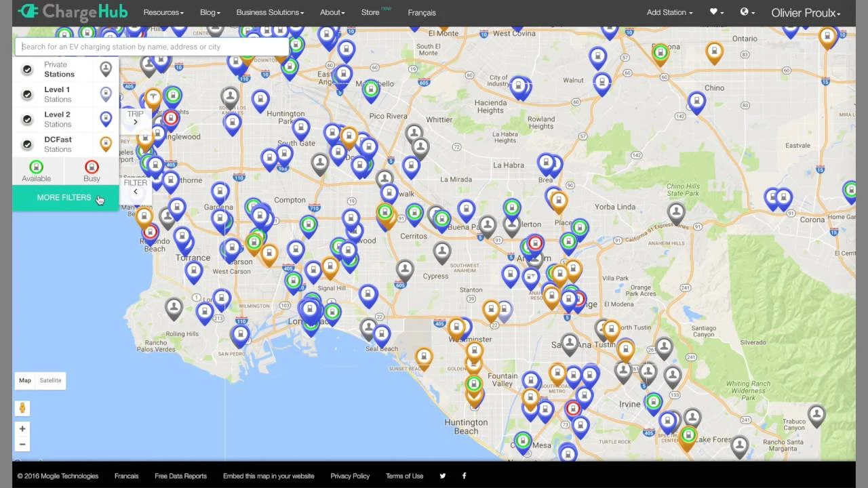Select the green available pin near Mesa
The height and width of the screenshot is (488, 868).
pyautogui.click(x=522, y=442)
